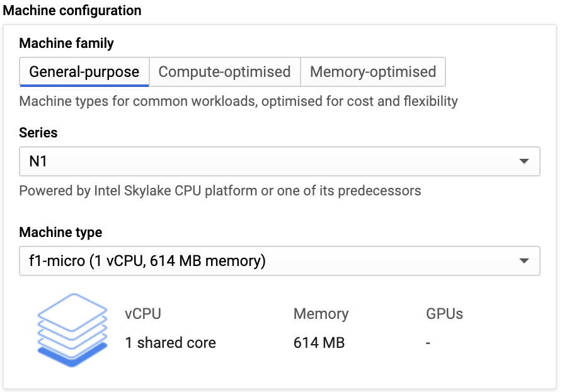Switch to the Compute-optimised tab
The image size is (562, 392).
coord(224,72)
